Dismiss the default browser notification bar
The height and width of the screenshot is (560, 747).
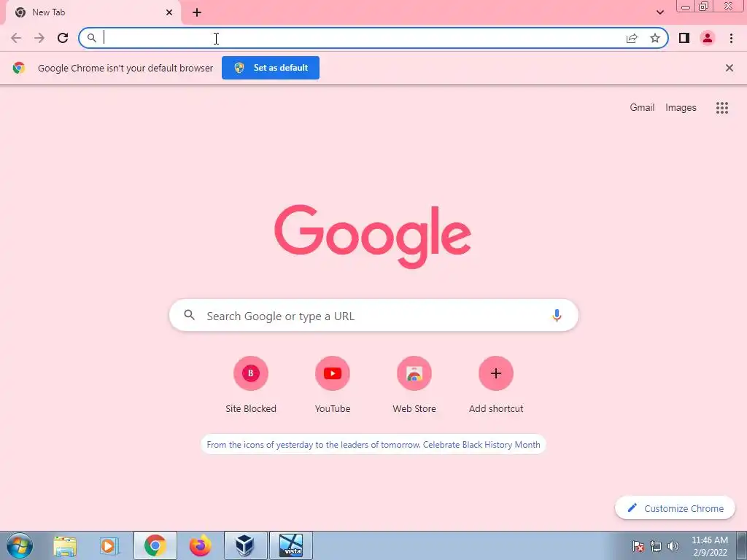coord(729,68)
